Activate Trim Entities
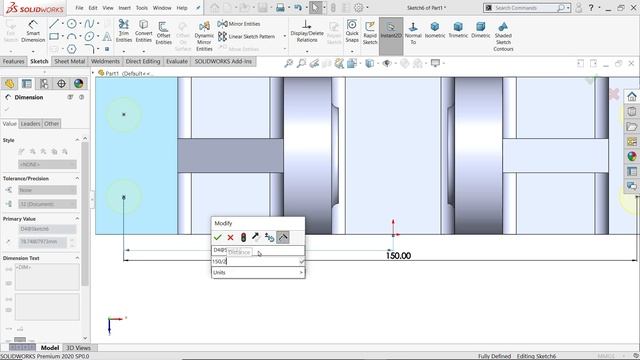The image size is (640, 360). pyautogui.click(x=123, y=31)
